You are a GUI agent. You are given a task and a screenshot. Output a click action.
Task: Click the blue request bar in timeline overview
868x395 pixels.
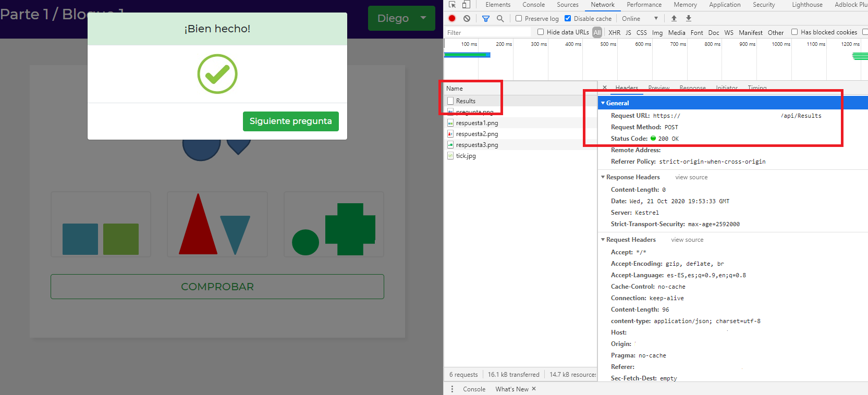coord(467,55)
